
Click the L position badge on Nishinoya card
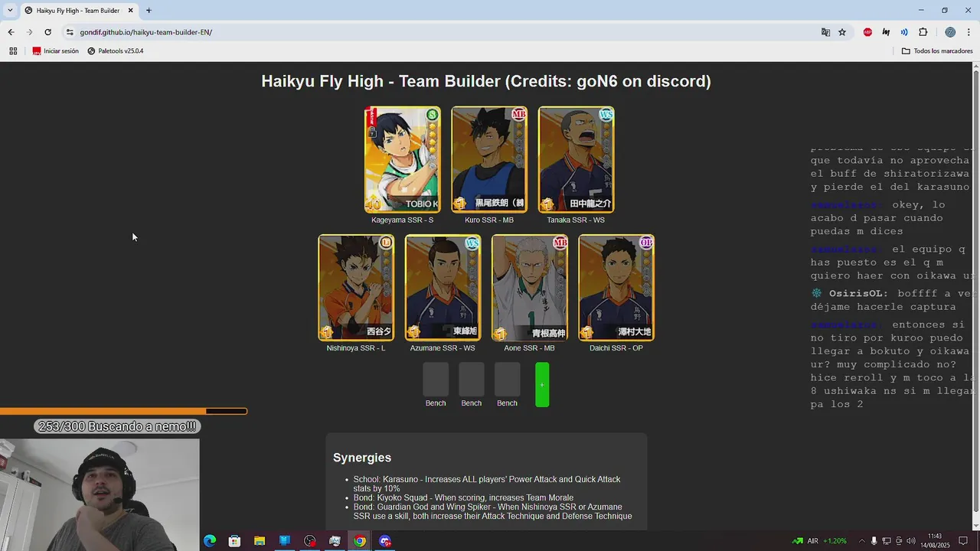(x=386, y=243)
